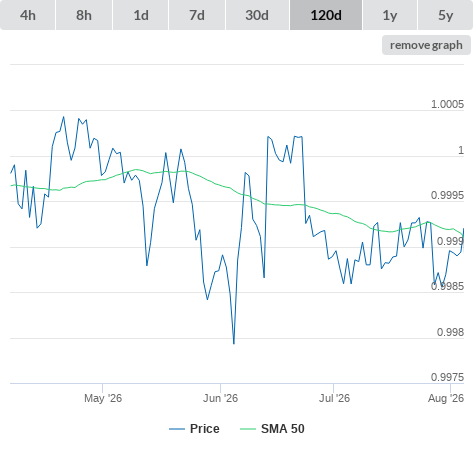Select the 8h time range tab
Viewport: 474px width, 455px height.
pos(84,15)
